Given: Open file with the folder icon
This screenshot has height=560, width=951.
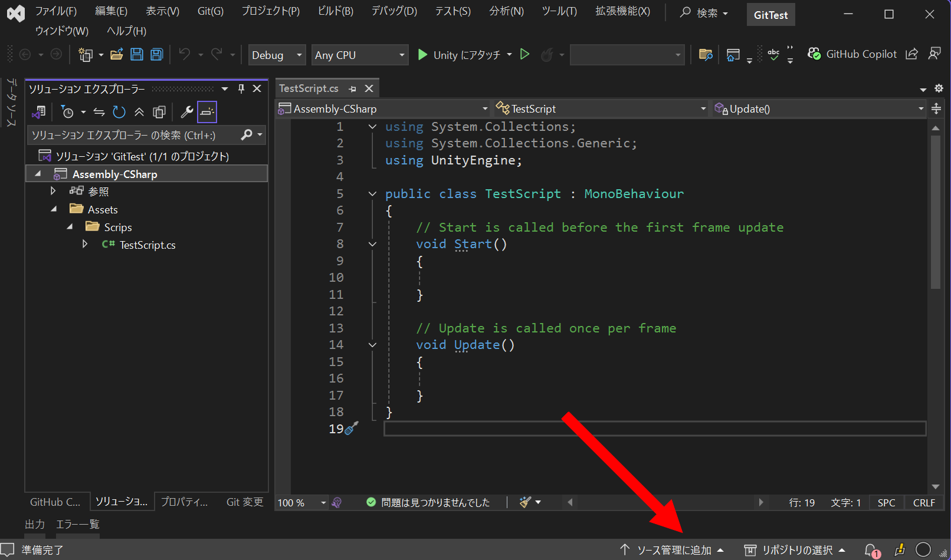Looking at the screenshot, I should 117,55.
